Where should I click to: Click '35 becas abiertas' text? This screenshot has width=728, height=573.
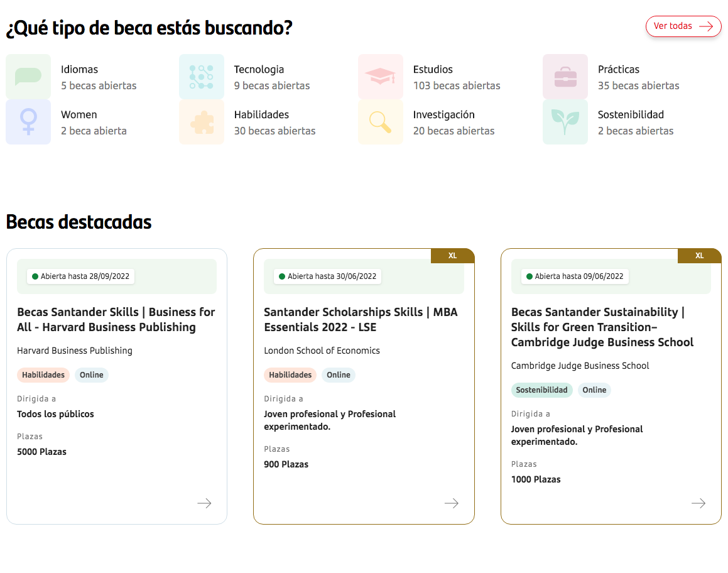[x=638, y=85]
